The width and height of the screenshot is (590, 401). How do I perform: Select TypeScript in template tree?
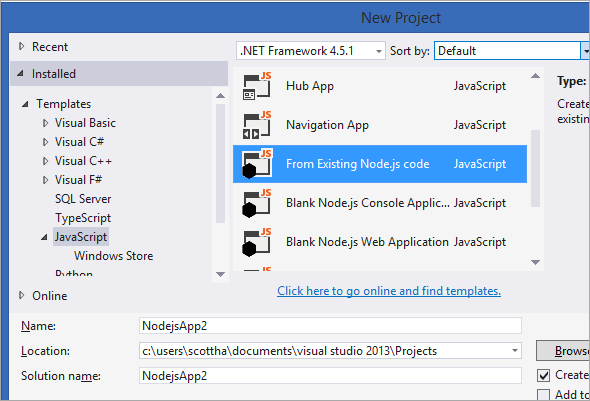83,218
